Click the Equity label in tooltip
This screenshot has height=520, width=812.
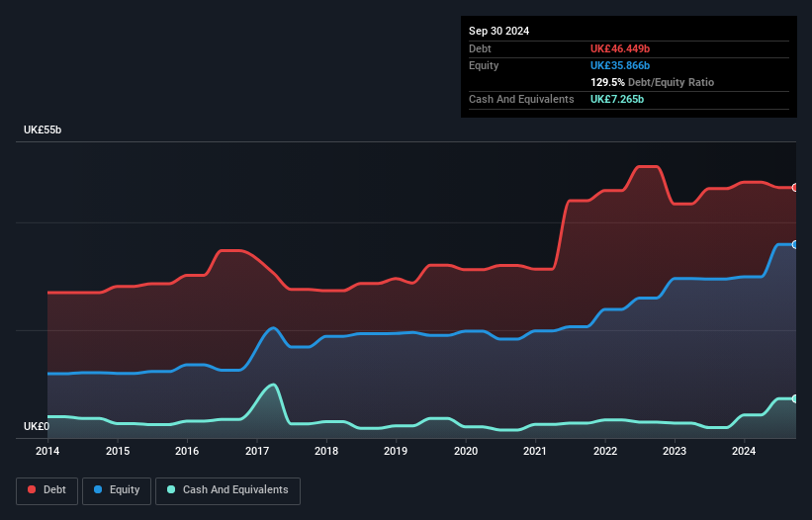484,65
